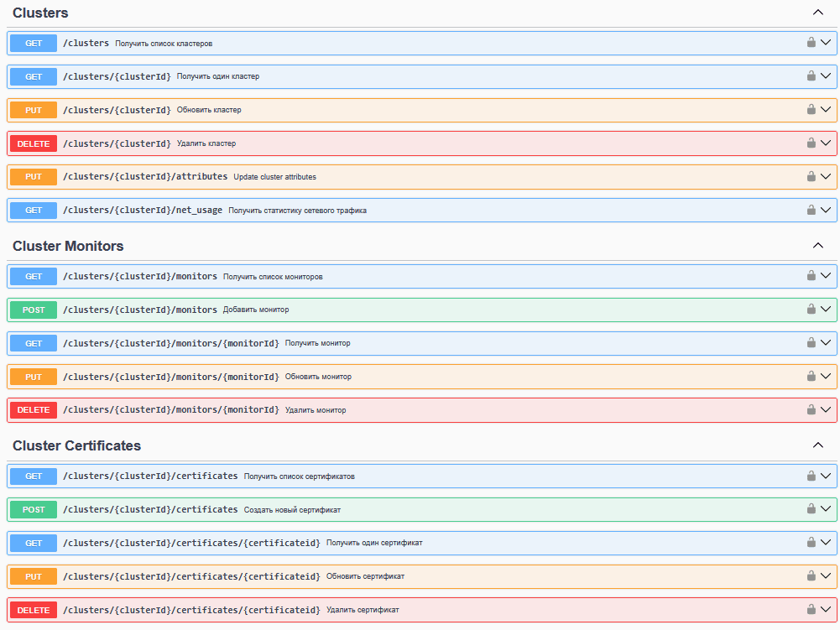
Task: Collapse the Clusters section chevron
Action: [x=818, y=13]
